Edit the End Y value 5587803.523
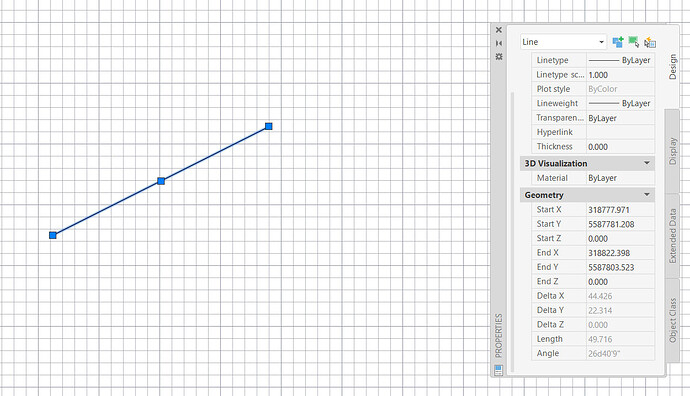This screenshot has width=690, height=396. [x=620, y=267]
